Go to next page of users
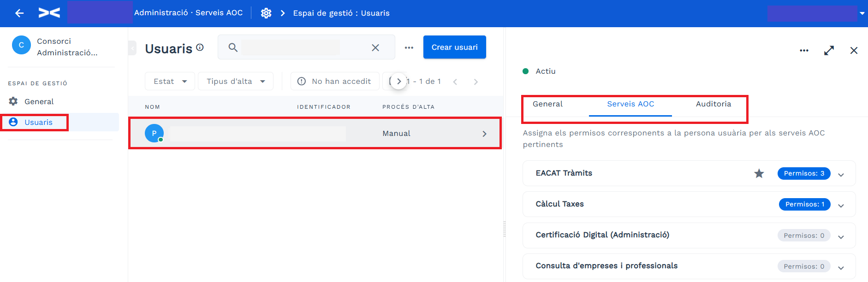 tap(476, 82)
